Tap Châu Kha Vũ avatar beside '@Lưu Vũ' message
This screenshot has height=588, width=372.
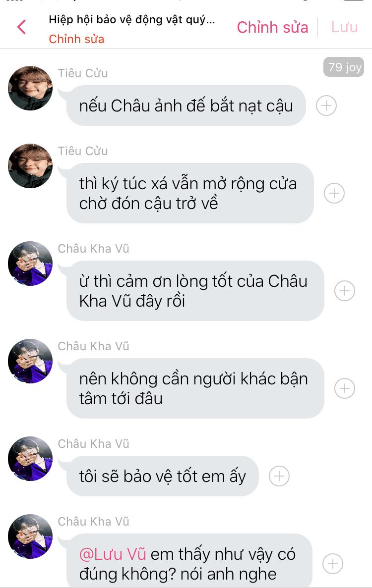pyautogui.click(x=30, y=536)
